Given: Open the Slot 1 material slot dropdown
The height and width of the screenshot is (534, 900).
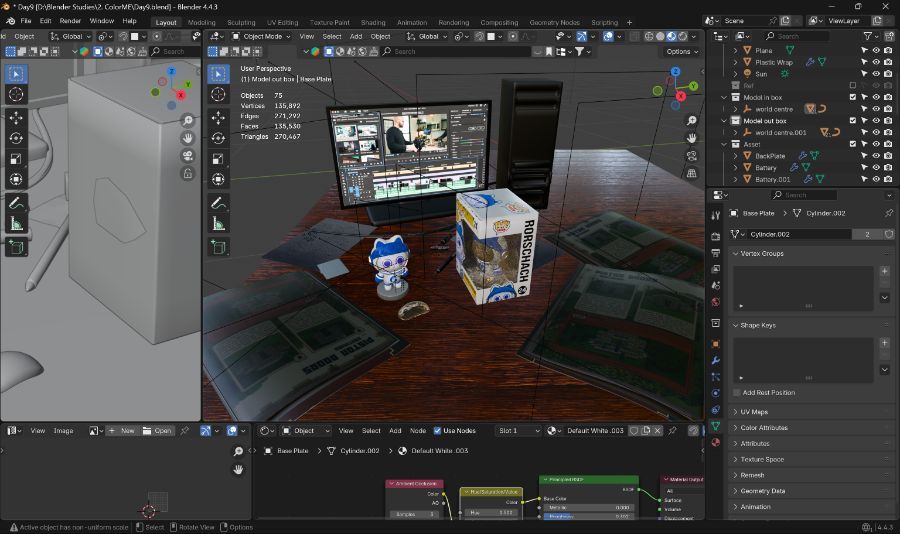Looking at the screenshot, I should (x=519, y=431).
